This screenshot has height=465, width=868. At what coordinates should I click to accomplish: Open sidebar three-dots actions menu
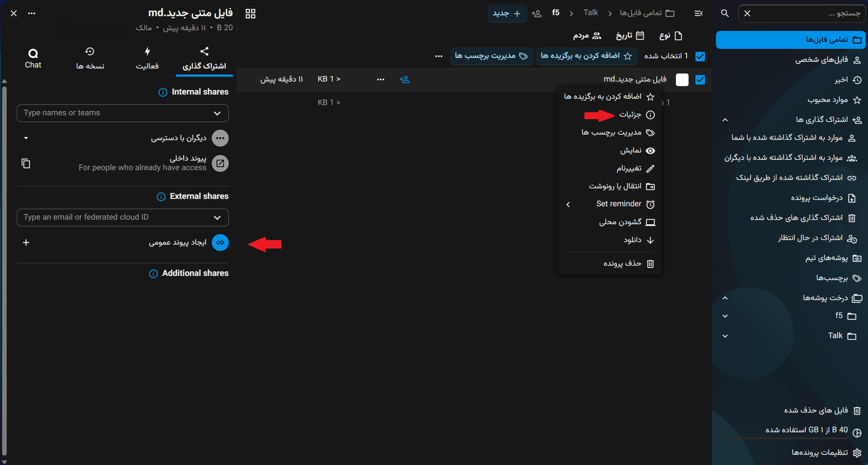pos(32,13)
